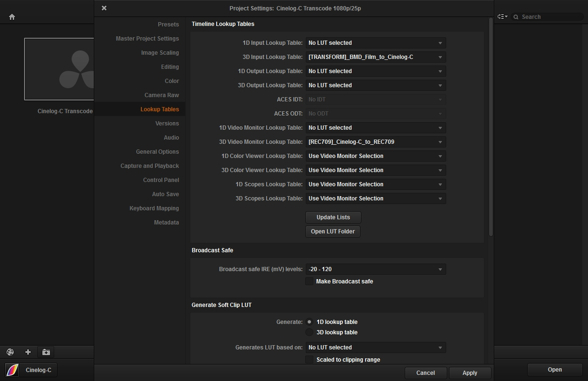588x381 pixels.
Task: Select the 1D lookup table radio button
Action: coord(310,322)
